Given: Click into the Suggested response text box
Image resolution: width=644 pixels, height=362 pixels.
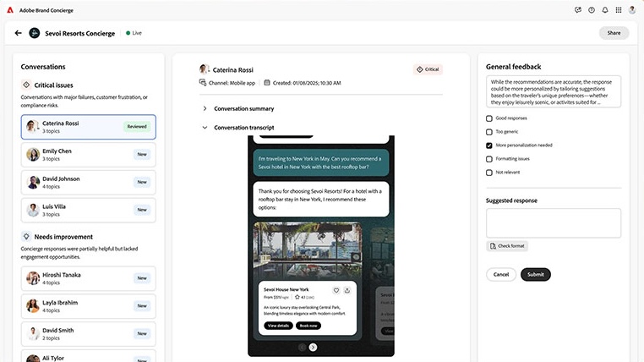Looking at the screenshot, I should [x=554, y=223].
